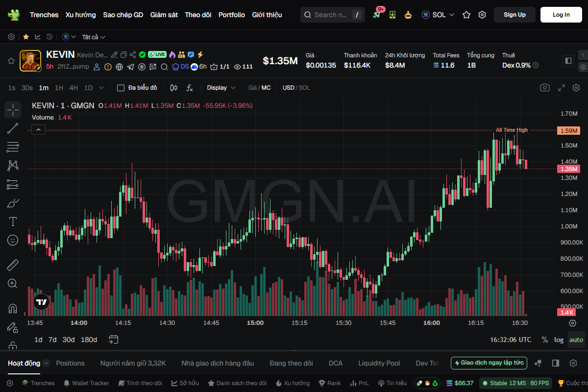Click the 1.35M current price label
The image size is (588, 392).
pyautogui.click(x=568, y=169)
